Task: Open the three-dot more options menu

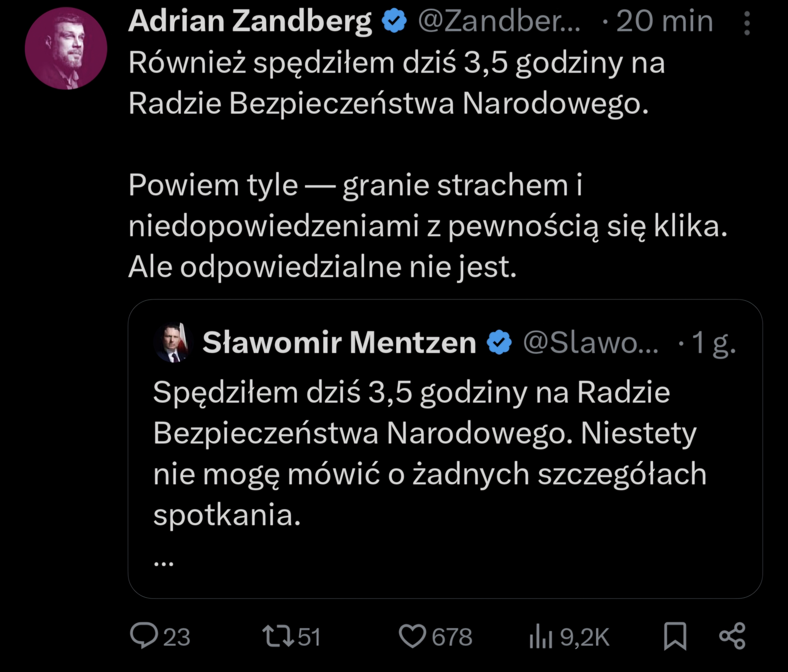Action: (x=747, y=23)
